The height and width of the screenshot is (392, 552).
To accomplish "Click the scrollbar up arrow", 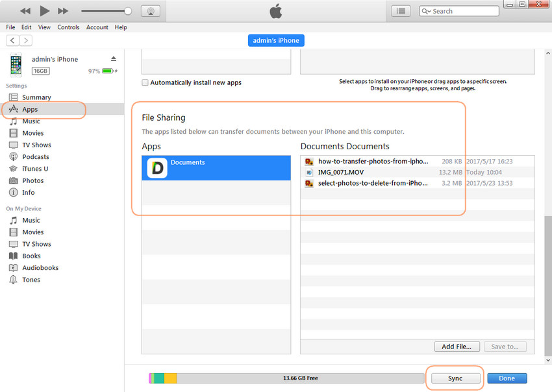I will [x=547, y=53].
